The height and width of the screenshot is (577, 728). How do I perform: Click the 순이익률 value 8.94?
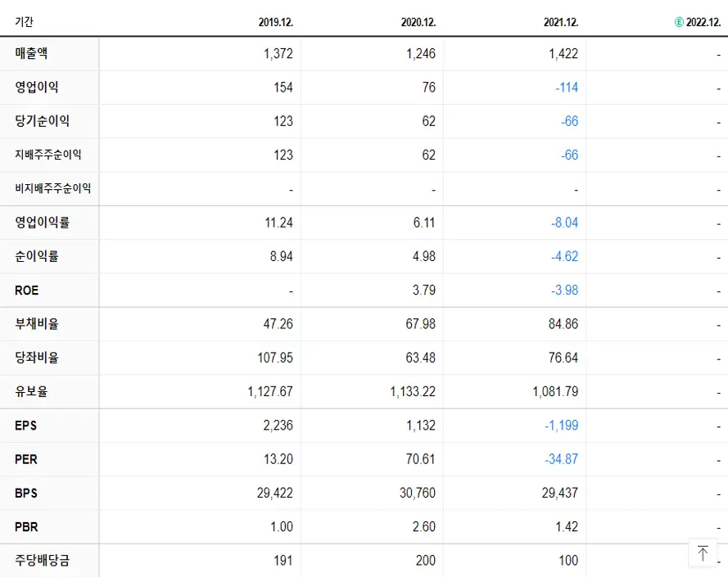tap(282, 257)
